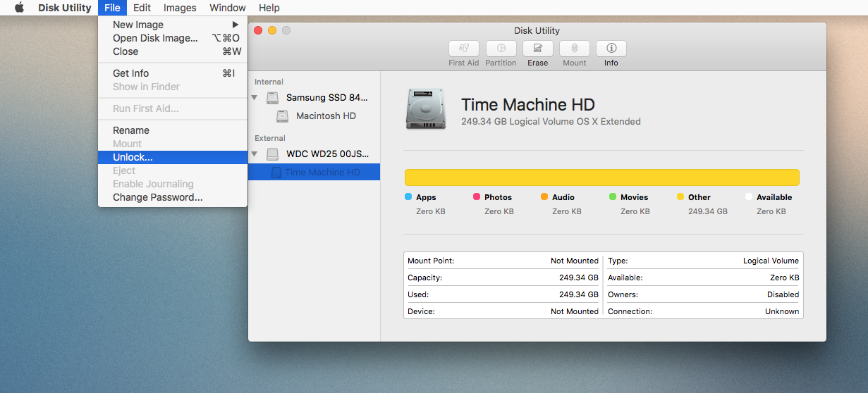
Task: Select Time Machine HD row in sidebar
Action: click(x=314, y=173)
